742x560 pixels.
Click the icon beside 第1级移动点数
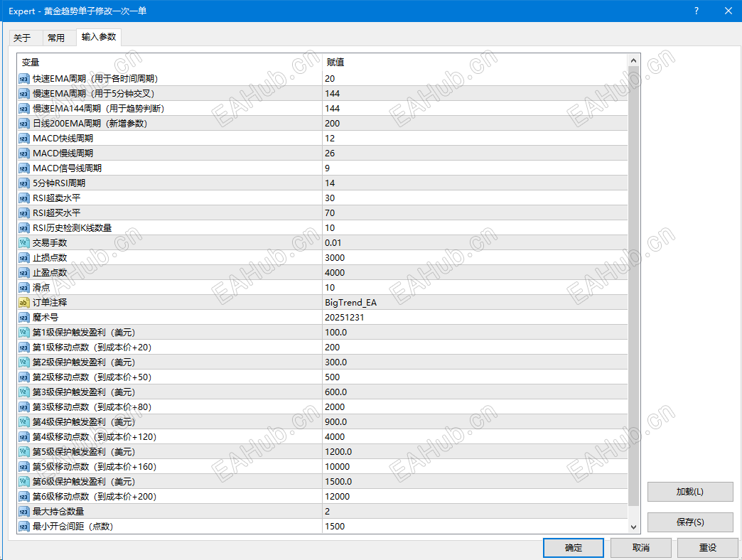(x=23, y=348)
